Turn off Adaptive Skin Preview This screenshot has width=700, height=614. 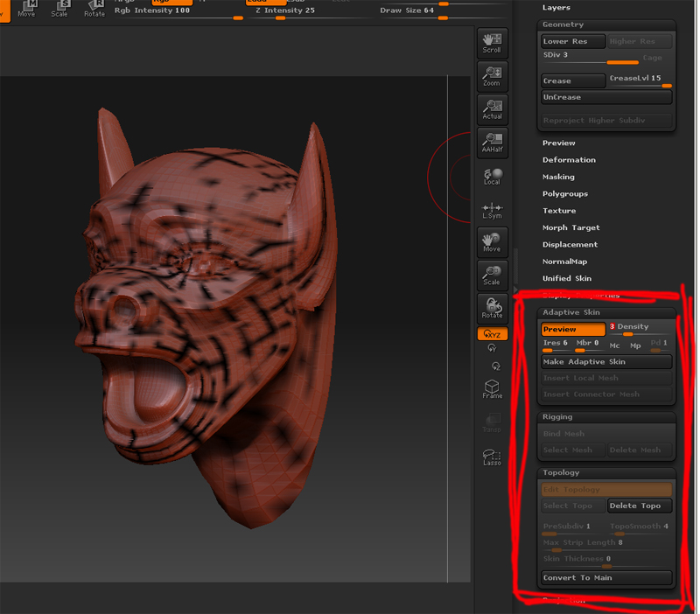click(x=573, y=330)
